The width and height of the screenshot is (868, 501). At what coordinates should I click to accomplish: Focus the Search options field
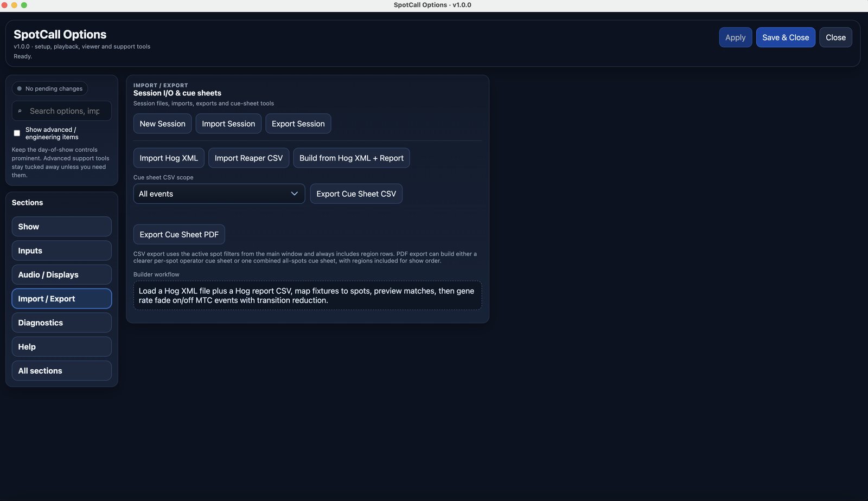click(x=62, y=111)
